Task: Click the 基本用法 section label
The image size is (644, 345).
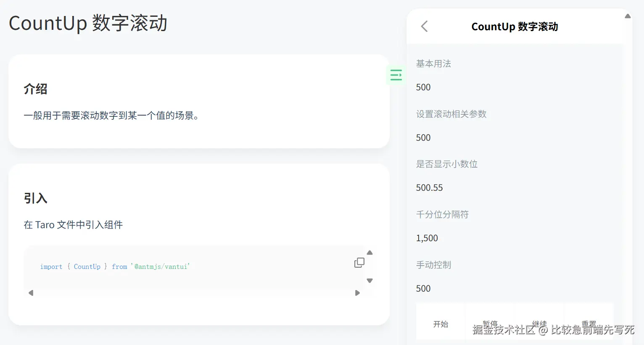Action: 433,63
